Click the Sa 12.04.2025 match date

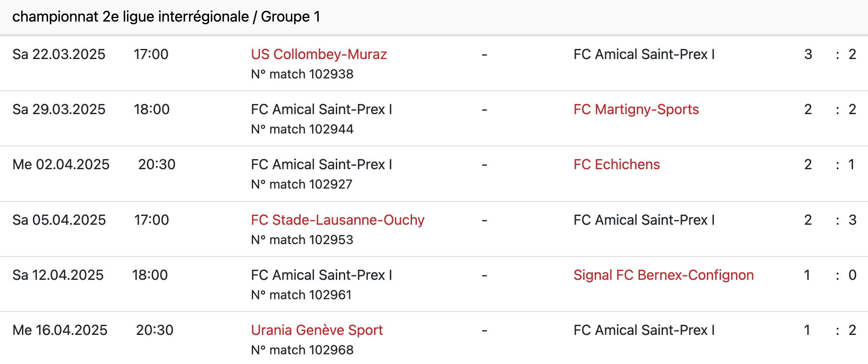tap(58, 275)
